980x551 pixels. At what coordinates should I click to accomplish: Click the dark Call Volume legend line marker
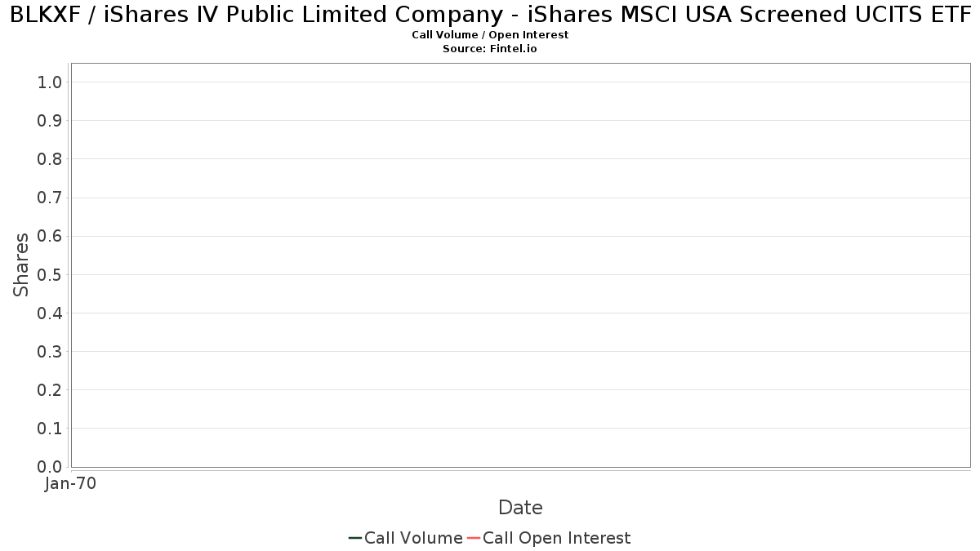355,538
